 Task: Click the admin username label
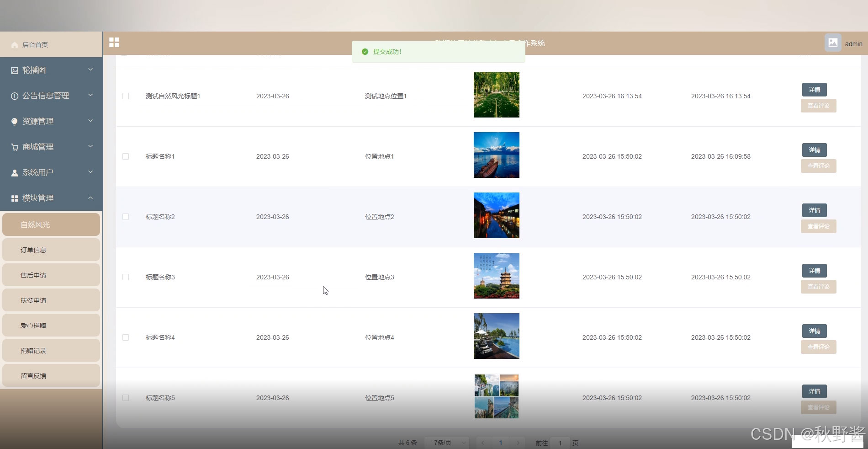[853, 44]
